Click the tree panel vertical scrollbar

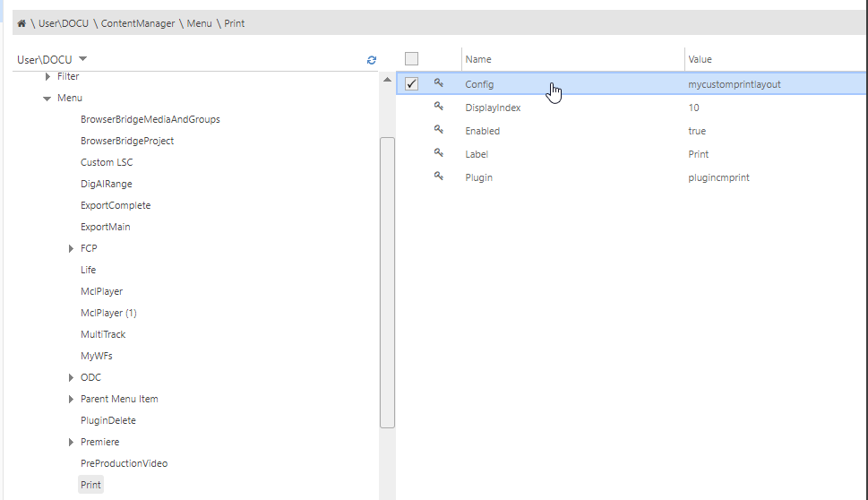pyautogui.click(x=387, y=282)
